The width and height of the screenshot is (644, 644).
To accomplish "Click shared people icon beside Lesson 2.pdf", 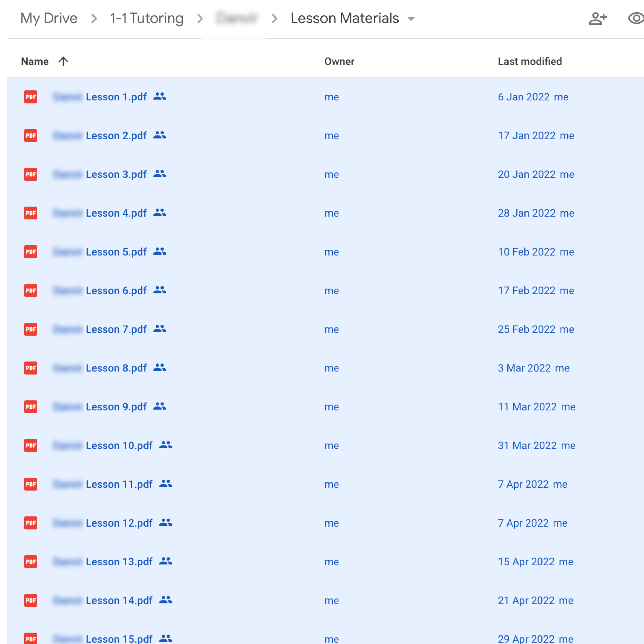I will click(x=160, y=135).
